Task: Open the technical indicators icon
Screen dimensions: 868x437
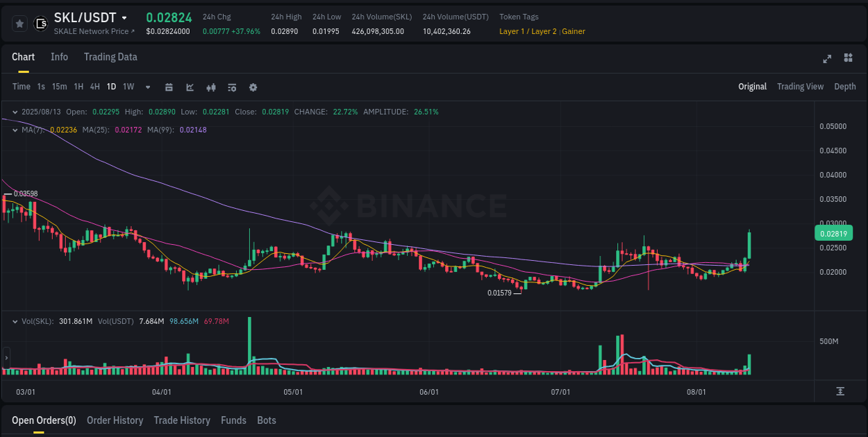Action: point(211,87)
